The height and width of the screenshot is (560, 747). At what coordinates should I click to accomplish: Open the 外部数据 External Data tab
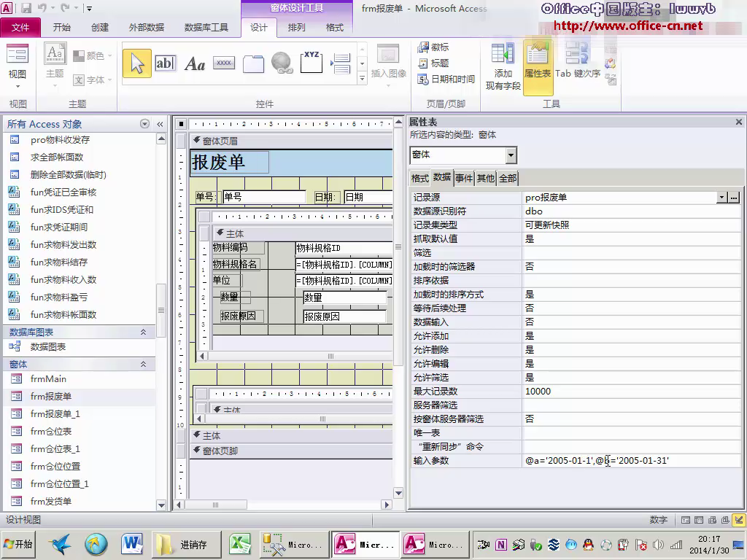click(x=146, y=27)
